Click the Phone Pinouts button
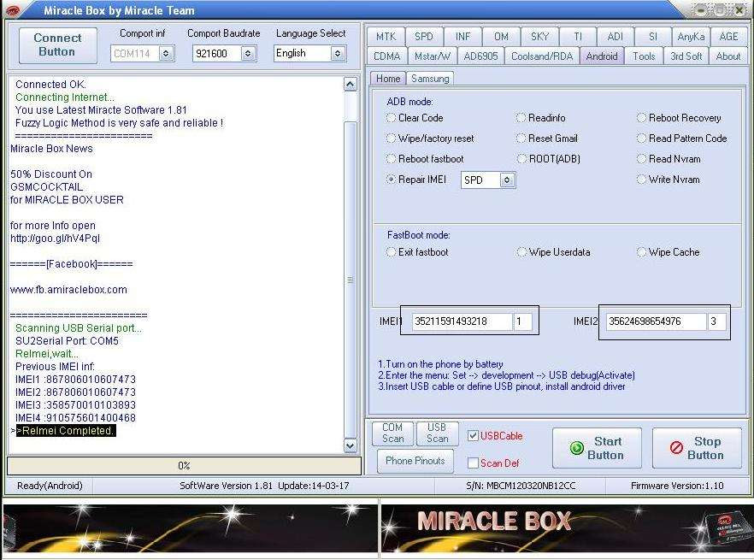 [x=415, y=461]
